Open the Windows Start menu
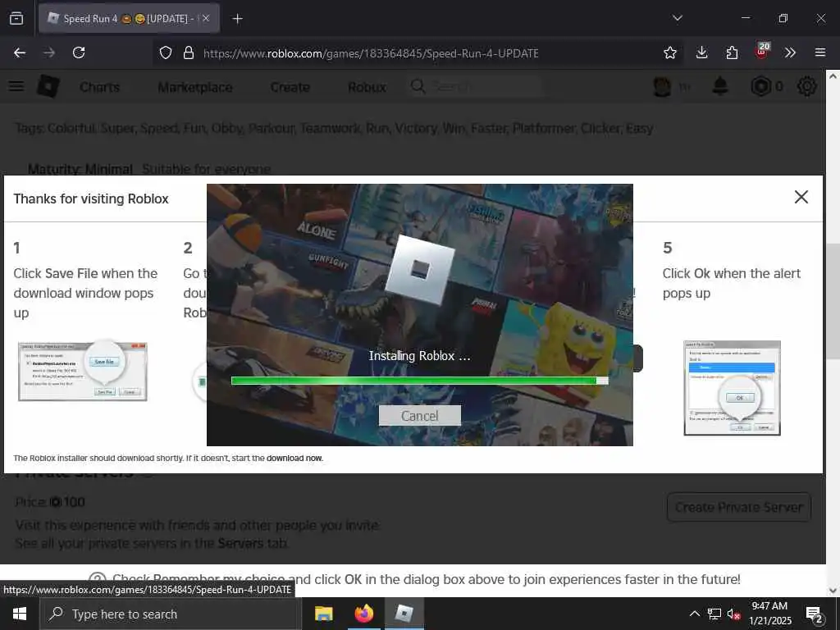 pyautogui.click(x=20, y=614)
